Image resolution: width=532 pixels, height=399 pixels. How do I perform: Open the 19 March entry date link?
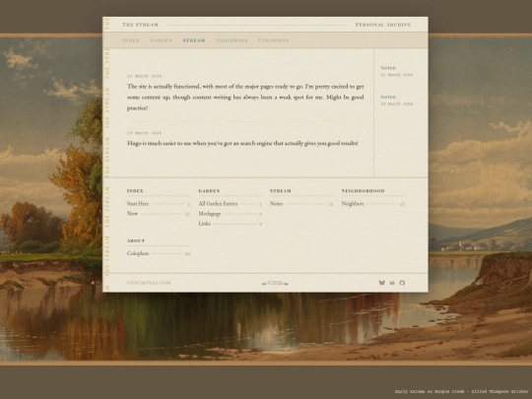(x=144, y=133)
